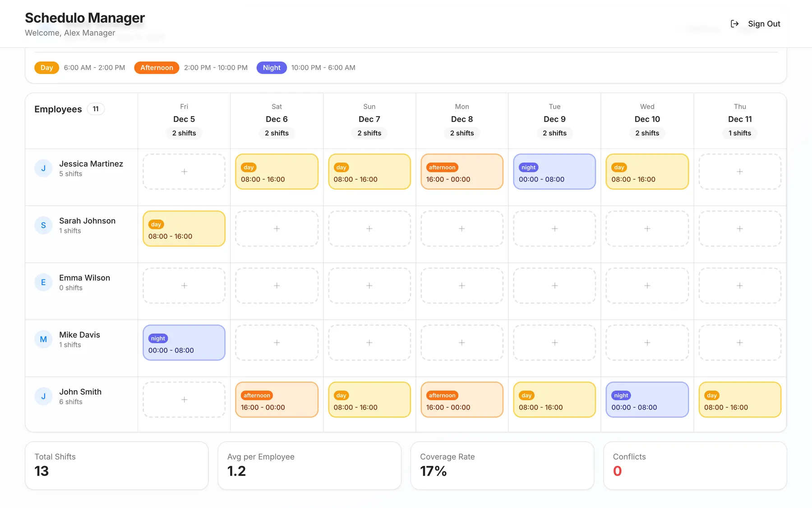Add shift for Mike Davis on Wed Dec 10
812x508 pixels.
(x=647, y=343)
